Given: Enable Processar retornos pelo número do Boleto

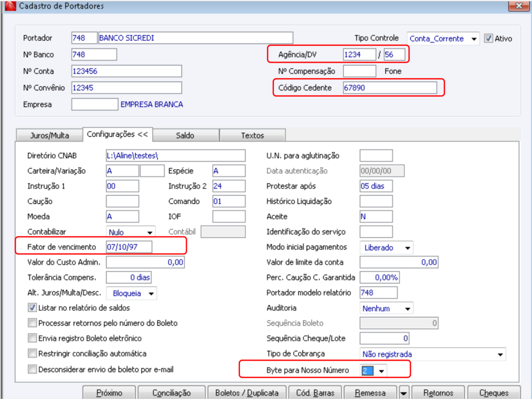Looking at the screenshot, I should (32, 323).
